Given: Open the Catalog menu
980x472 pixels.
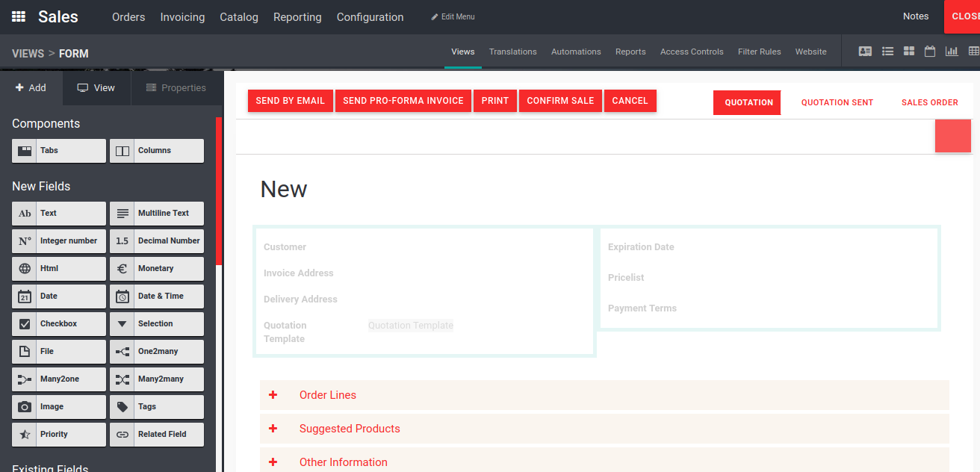Looking at the screenshot, I should tap(239, 17).
